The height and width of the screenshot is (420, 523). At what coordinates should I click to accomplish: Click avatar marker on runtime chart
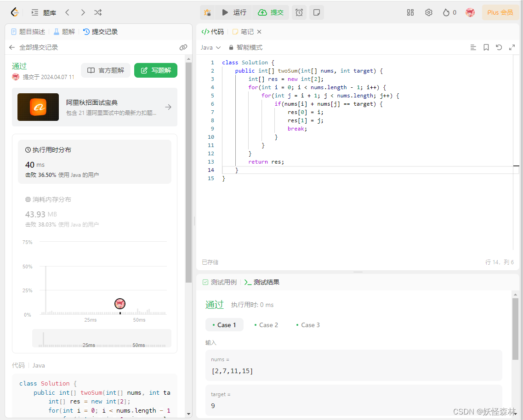(120, 304)
